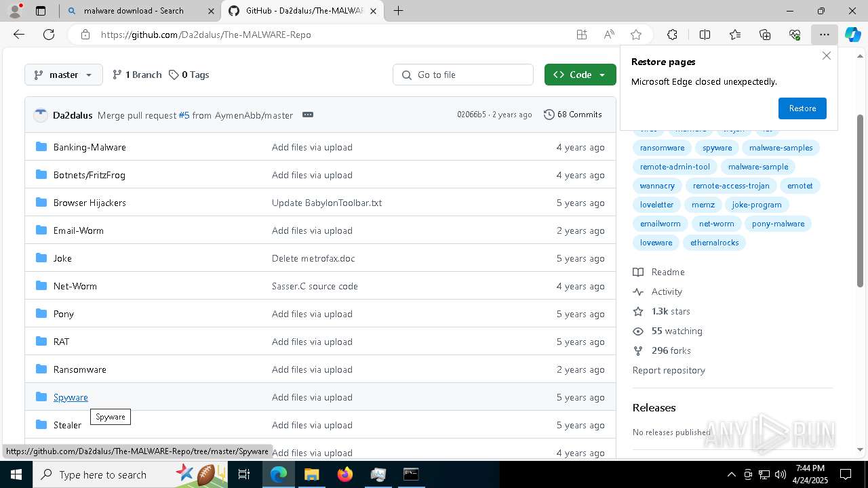Go back to the previous page
Screen dimensions: 868x488
tap(19, 35)
